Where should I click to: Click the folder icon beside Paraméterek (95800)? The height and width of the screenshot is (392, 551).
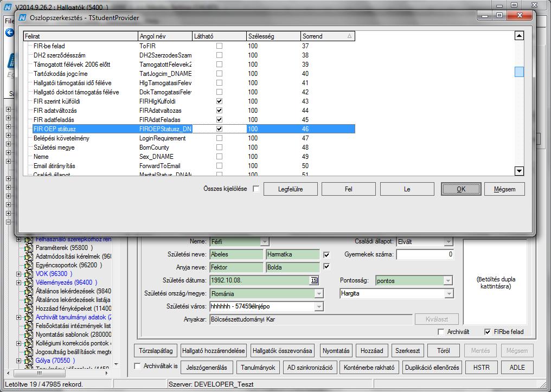pyautogui.click(x=28, y=248)
